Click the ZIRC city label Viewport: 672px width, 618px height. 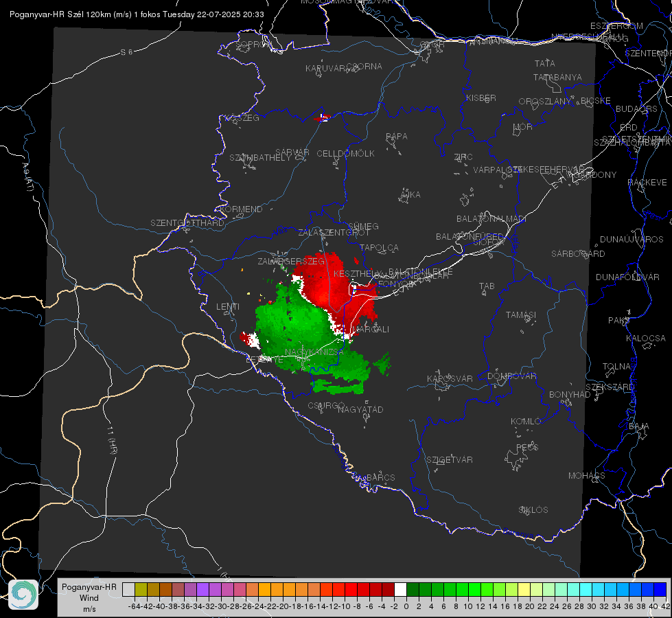click(463, 157)
